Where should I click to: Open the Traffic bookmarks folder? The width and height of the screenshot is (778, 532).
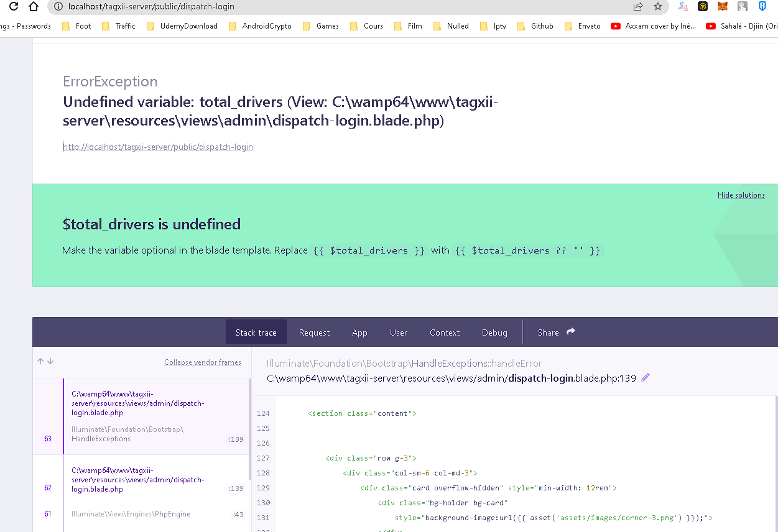(118, 26)
